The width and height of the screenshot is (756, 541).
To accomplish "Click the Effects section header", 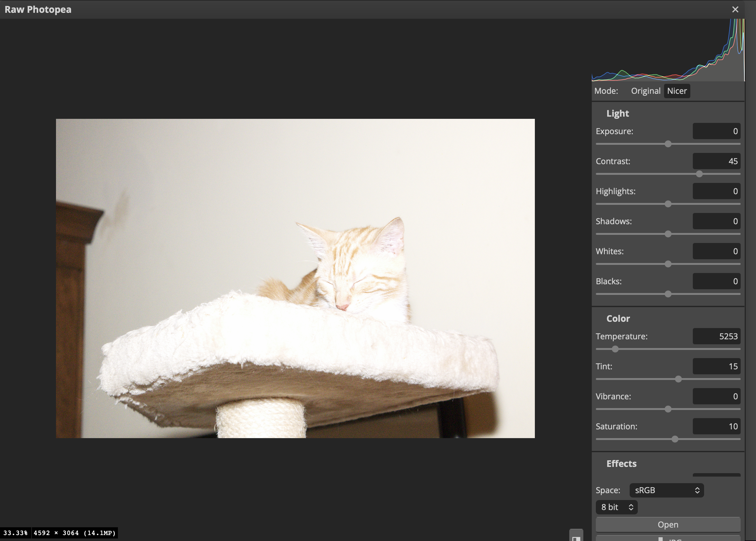I will pyautogui.click(x=622, y=464).
